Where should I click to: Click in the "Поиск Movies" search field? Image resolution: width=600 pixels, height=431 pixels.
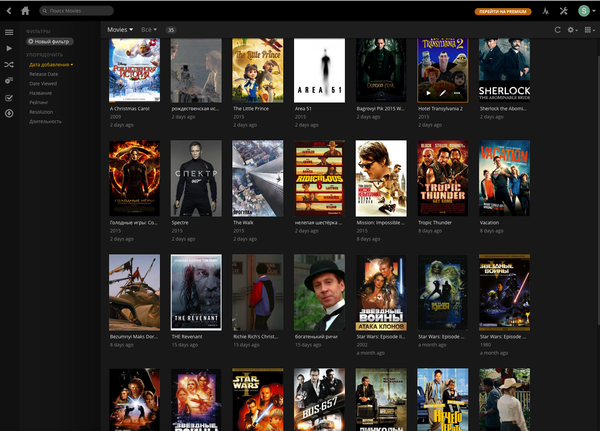pos(80,10)
